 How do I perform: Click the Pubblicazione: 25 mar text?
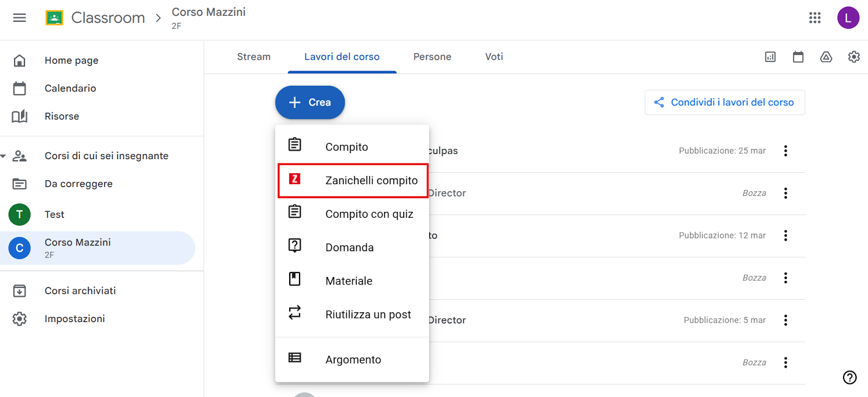[722, 151]
